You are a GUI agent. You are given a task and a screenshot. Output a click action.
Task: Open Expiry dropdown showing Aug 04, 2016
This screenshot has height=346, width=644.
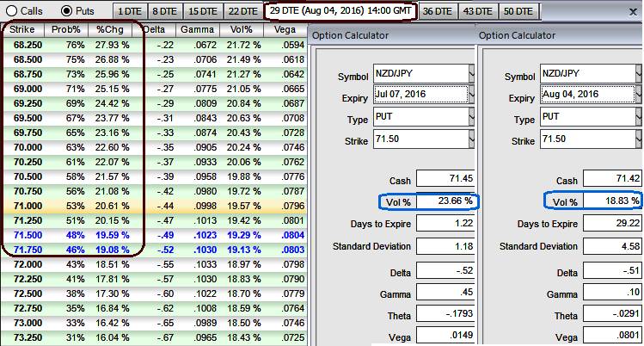(x=639, y=95)
